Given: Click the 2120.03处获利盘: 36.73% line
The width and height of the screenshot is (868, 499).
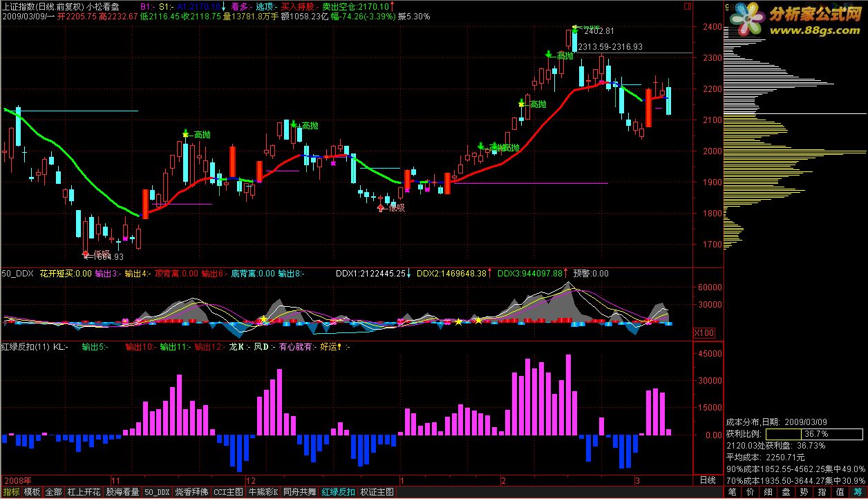Looking at the screenshot, I should click(776, 446).
